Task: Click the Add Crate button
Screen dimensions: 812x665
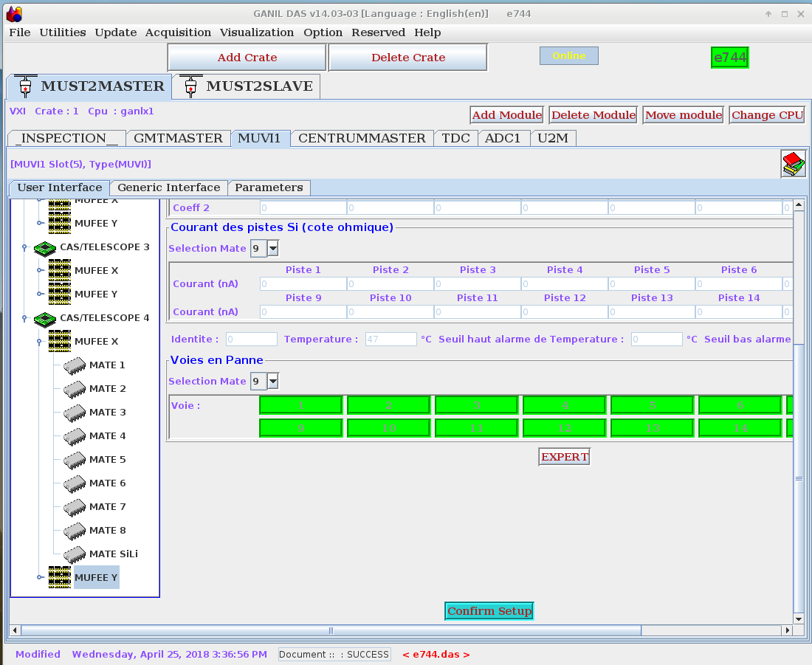Action: (247, 58)
